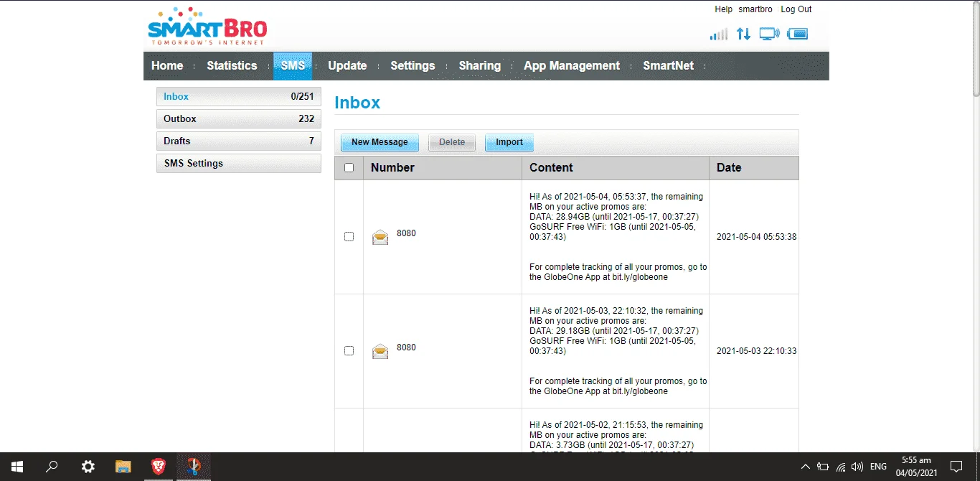
Task: Click page vertical scrollbar thumb
Action: click(x=976, y=49)
